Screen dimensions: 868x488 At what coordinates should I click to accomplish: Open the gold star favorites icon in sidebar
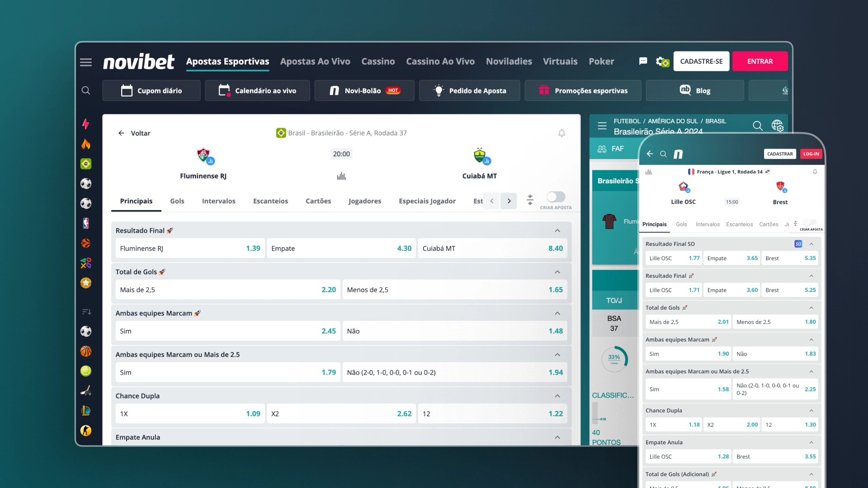86,283
